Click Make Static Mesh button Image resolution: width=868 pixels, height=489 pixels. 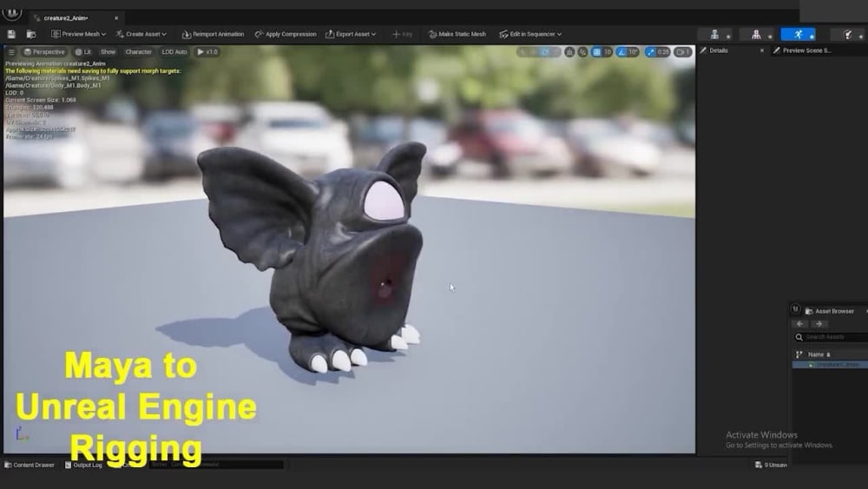click(457, 35)
